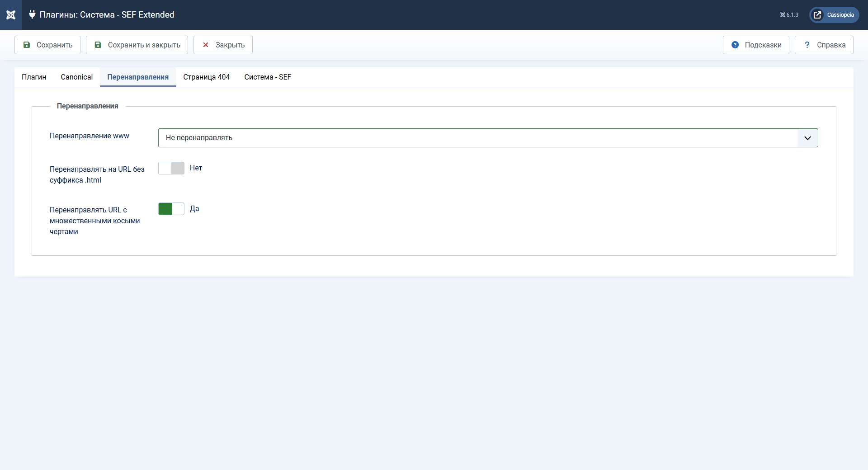Image resolution: width=868 pixels, height=470 pixels.
Task: Click the Joomla 6.1.3 version indicator
Action: tap(789, 15)
